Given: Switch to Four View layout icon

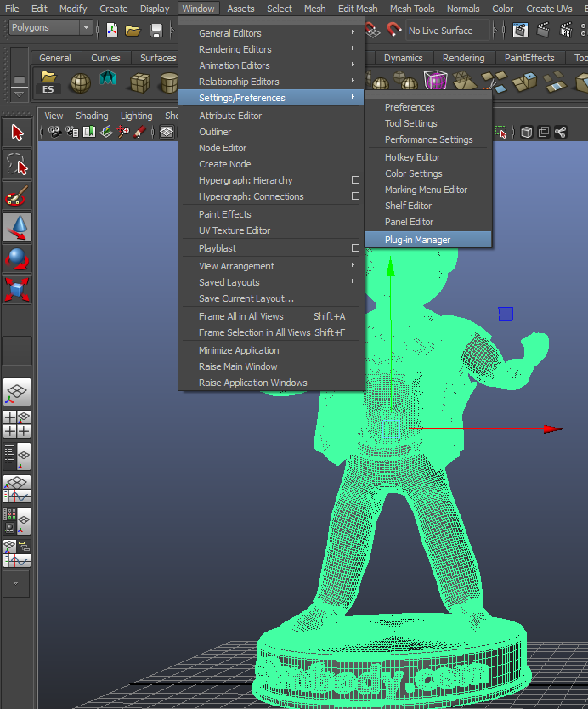Looking at the screenshot, I should point(18,423).
